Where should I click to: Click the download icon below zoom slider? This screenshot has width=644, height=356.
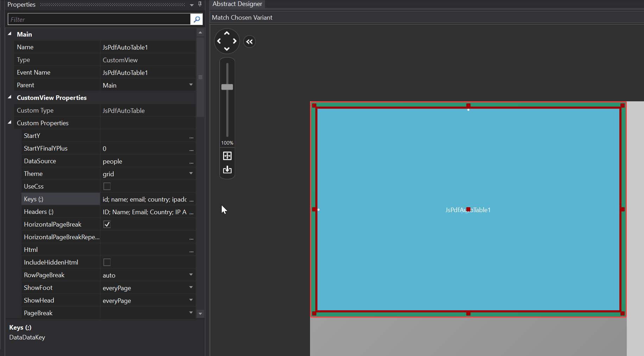pos(227,170)
